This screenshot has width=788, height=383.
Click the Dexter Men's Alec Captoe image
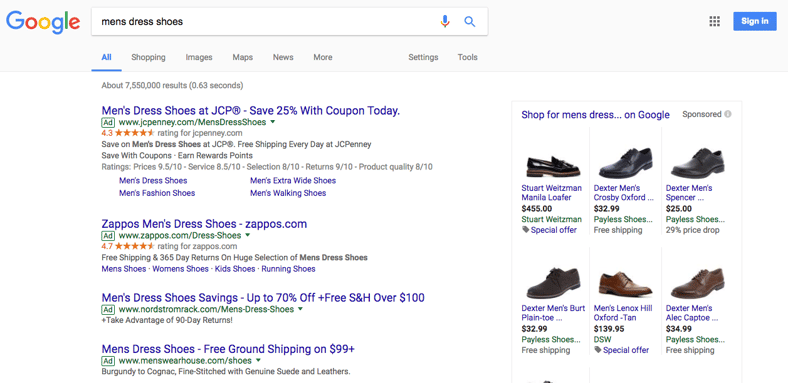(698, 283)
